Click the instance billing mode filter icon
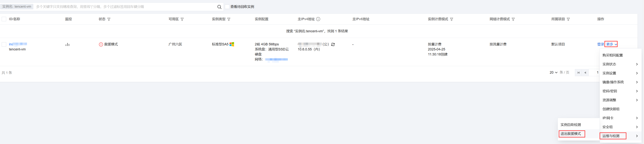The image size is (644, 144). point(452,19)
